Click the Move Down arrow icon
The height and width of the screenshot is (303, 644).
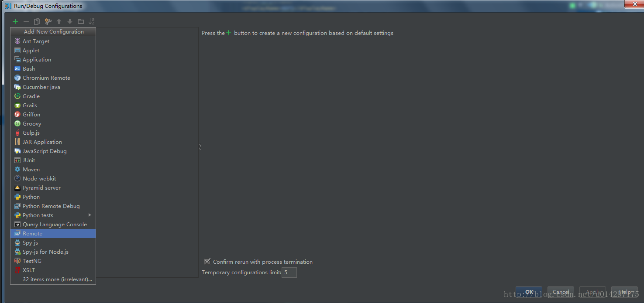tap(70, 21)
